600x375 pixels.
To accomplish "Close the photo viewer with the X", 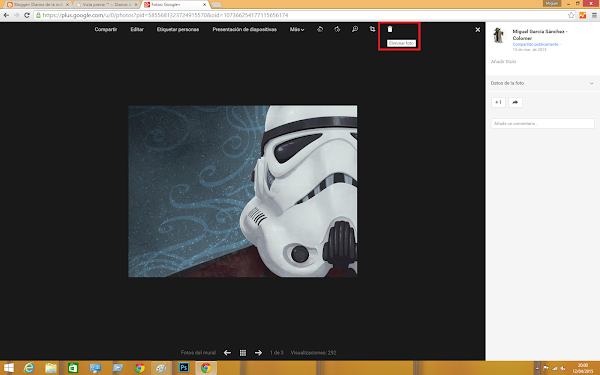I will tap(478, 29).
